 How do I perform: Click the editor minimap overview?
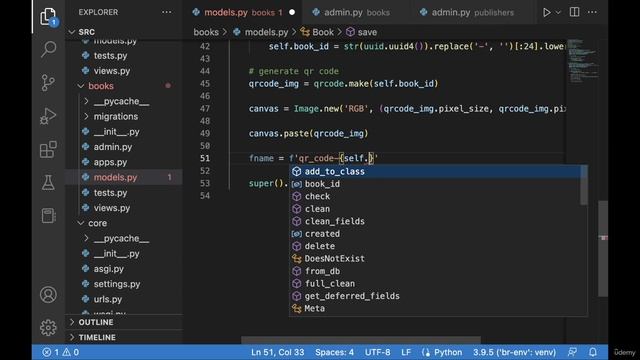(x=582, y=61)
